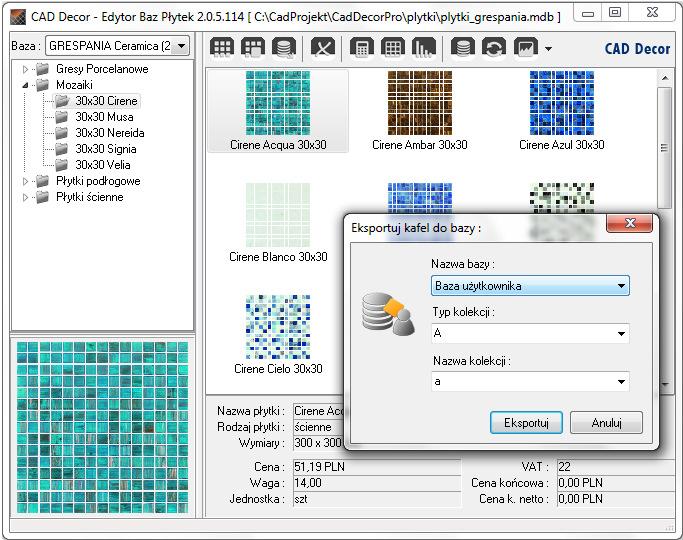The height and width of the screenshot is (540, 683).
Task: Click the Nazwa płytki field
Action: point(318,411)
